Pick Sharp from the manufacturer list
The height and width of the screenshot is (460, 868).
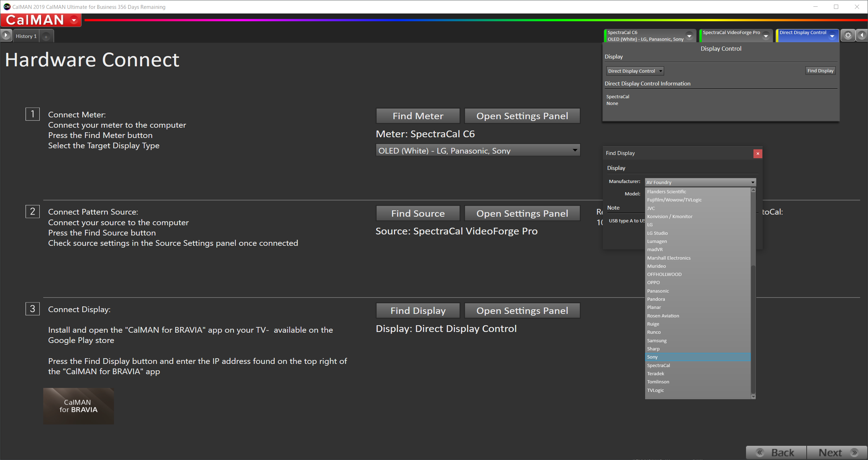pyautogui.click(x=698, y=349)
